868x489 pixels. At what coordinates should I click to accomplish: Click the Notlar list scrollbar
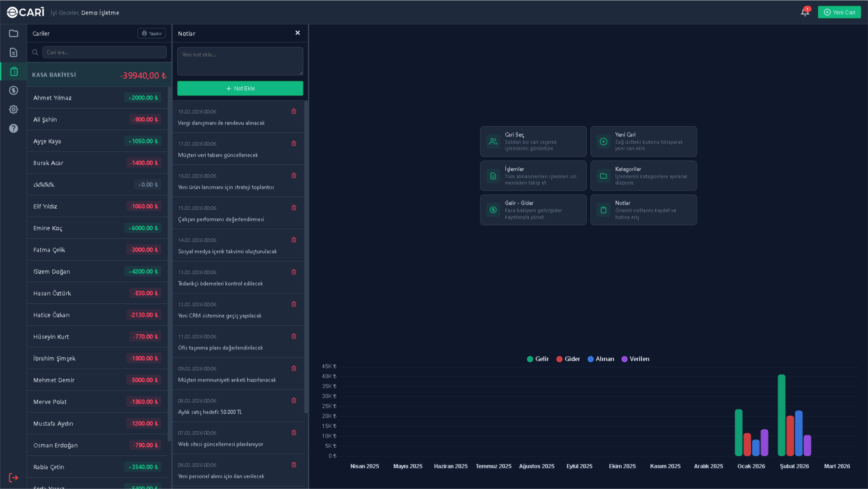click(x=306, y=257)
